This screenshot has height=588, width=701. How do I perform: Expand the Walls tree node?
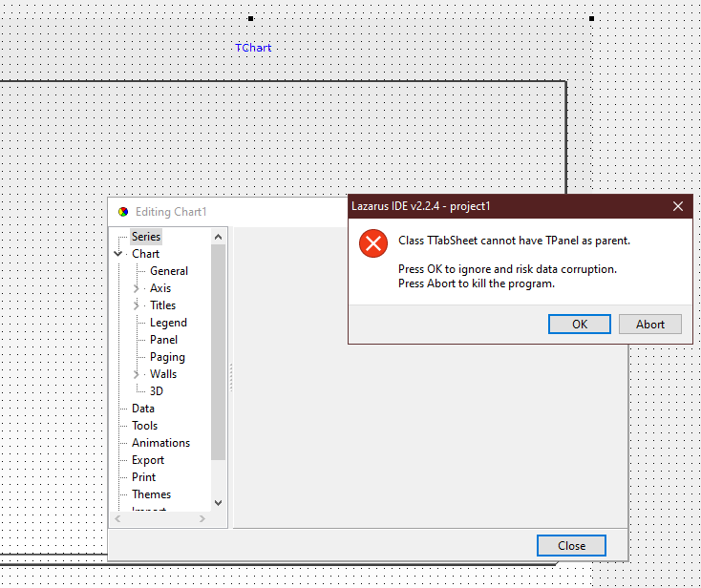pyautogui.click(x=137, y=374)
